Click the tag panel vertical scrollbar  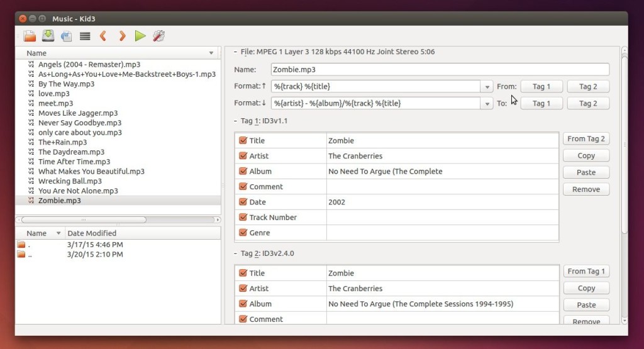[625, 144]
